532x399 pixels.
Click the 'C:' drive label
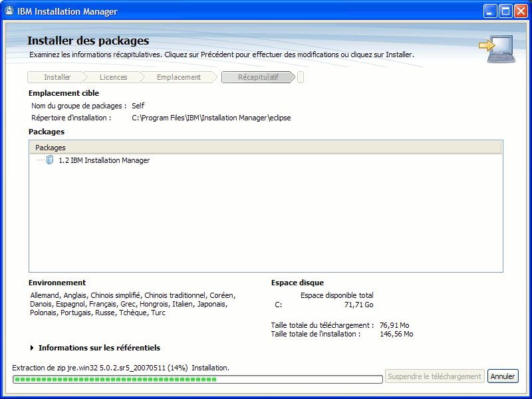(x=278, y=305)
